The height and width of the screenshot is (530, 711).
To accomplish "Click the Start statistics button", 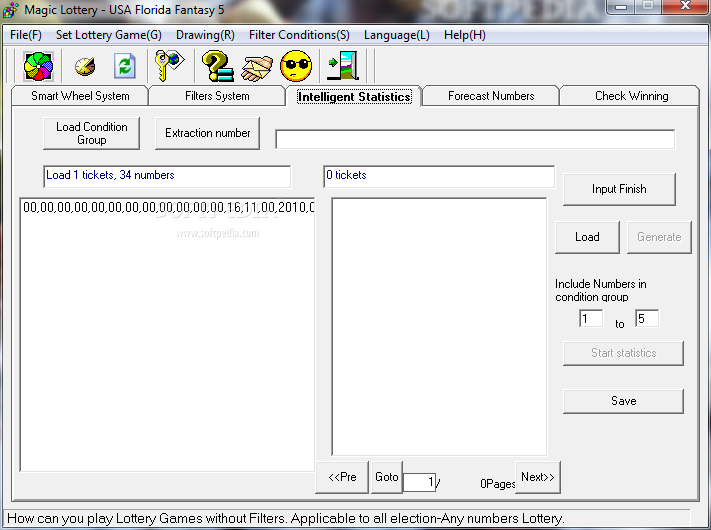I will (623, 353).
